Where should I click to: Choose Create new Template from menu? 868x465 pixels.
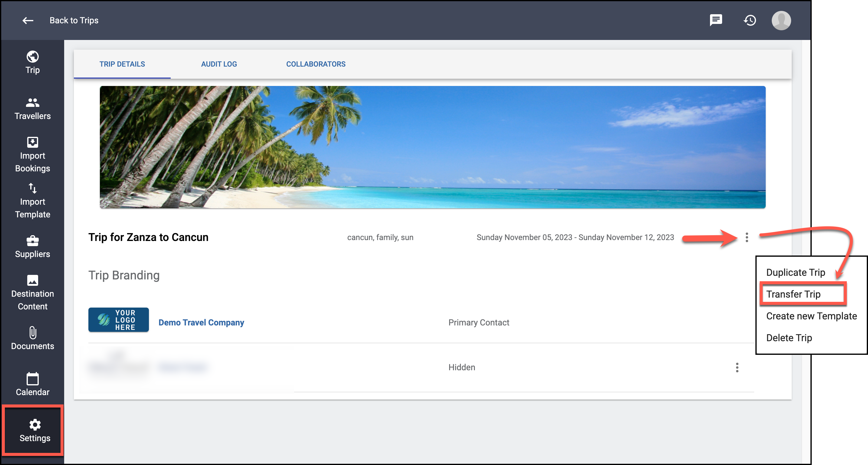pyautogui.click(x=811, y=316)
